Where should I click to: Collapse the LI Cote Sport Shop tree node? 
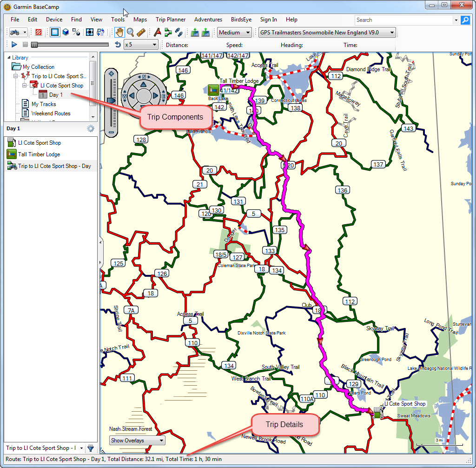[24, 86]
